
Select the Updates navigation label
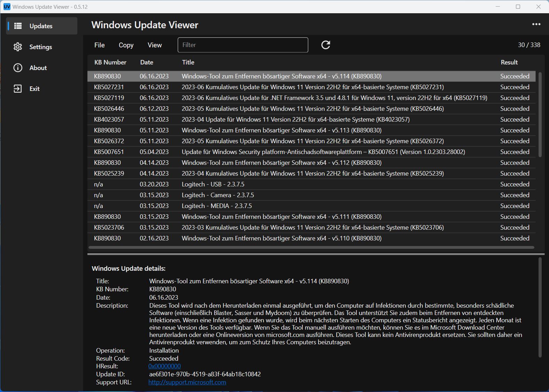click(41, 26)
